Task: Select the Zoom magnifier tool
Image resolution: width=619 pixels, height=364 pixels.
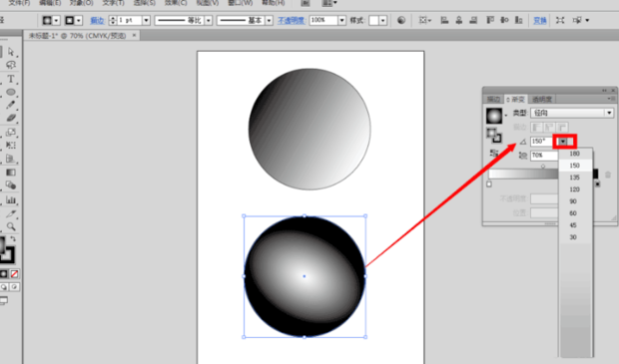Action: pyautogui.click(x=11, y=226)
